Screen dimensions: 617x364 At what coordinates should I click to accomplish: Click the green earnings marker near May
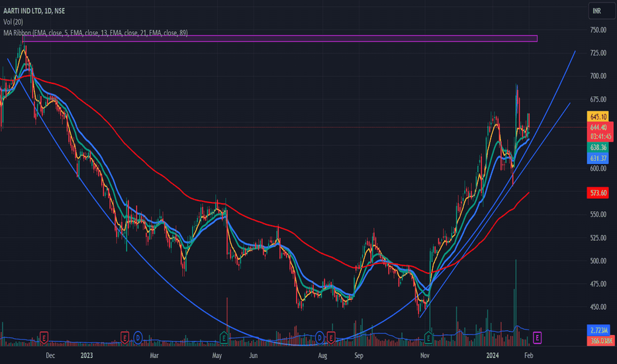pos(224,338)
